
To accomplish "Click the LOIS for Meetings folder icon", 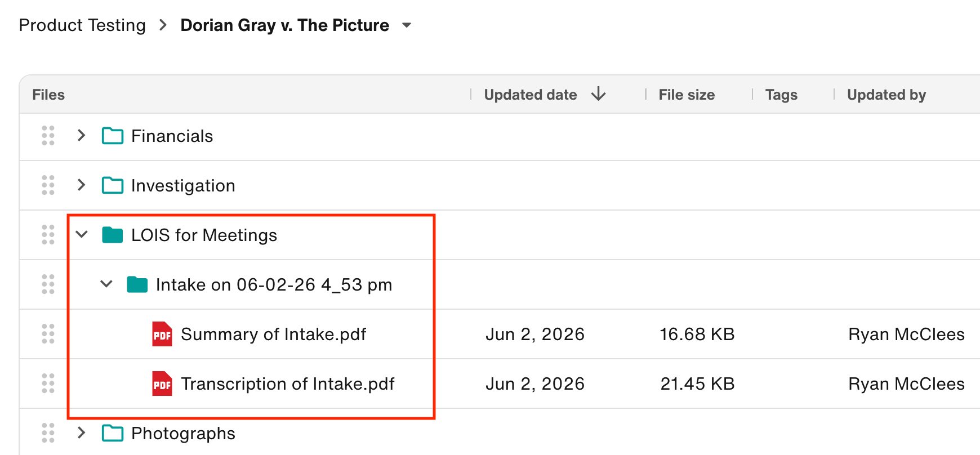I will [x=113, y=235].
